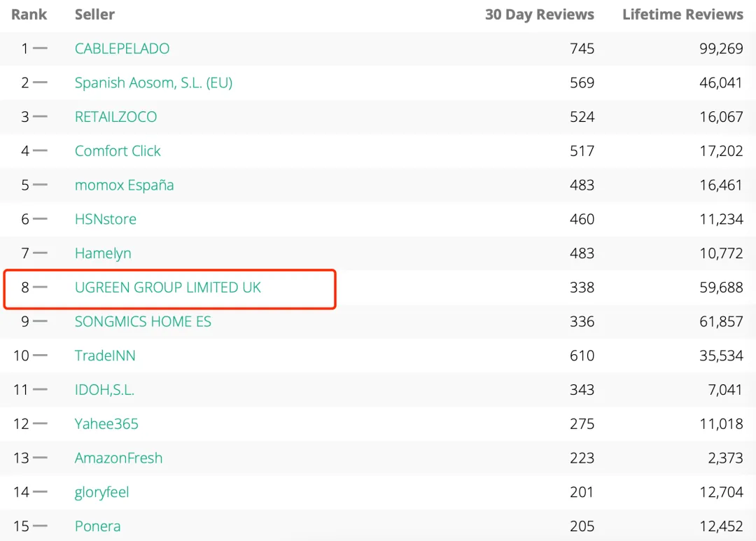Visit the Comfort Click seller page
756x541 pixels.
click(x=118, y=151)
